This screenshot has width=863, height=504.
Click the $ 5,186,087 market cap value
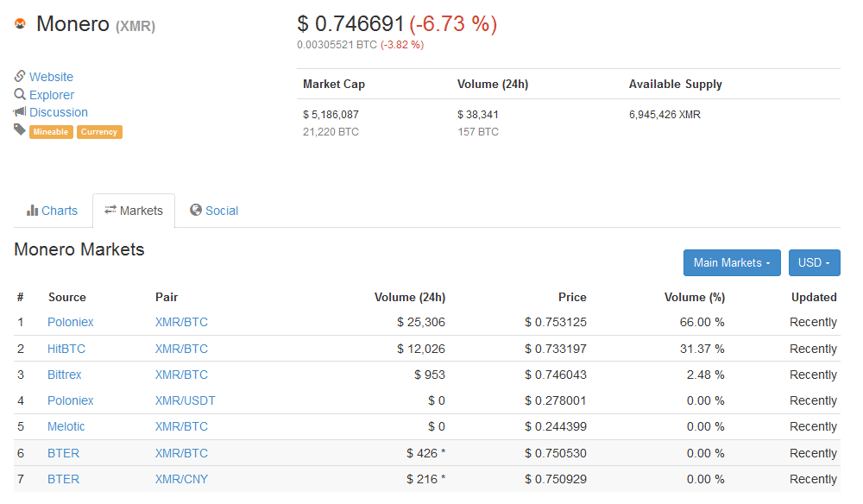(331, 115)
